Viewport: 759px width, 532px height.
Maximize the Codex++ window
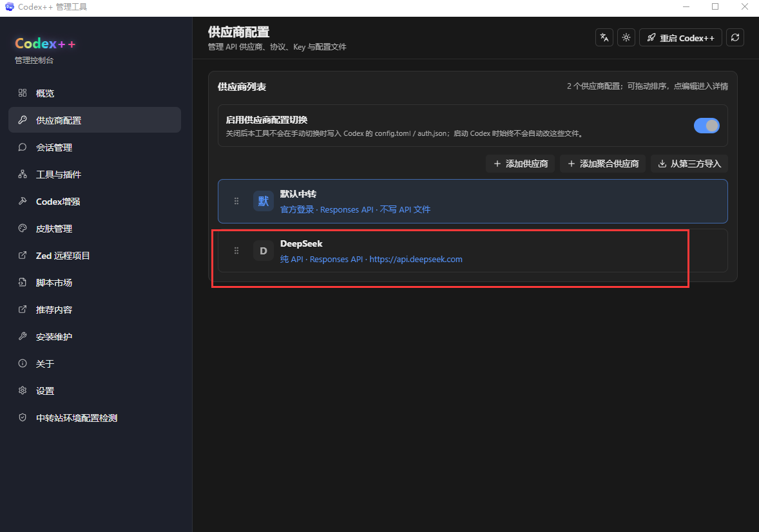[715, 7]
